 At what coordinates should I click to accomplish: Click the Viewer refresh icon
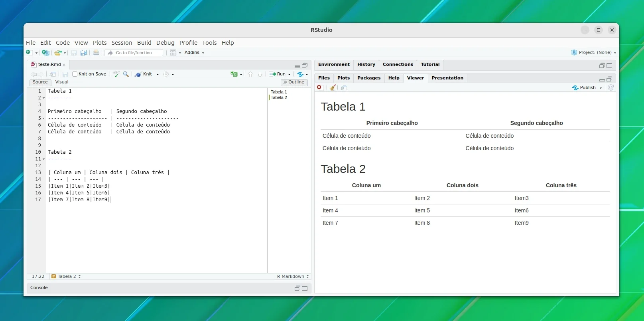(x=611, y=87)
